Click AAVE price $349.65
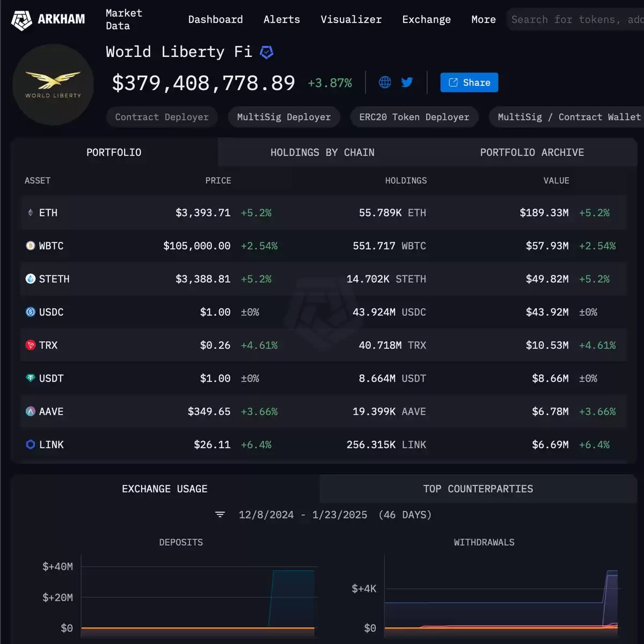The image size is (644, 644). (209, 412)
